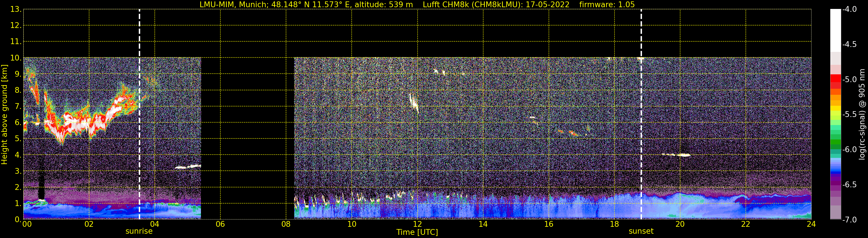Click the x-axis tick label '04'
Viewport: 868px width, 238px height.
point(155,224)
